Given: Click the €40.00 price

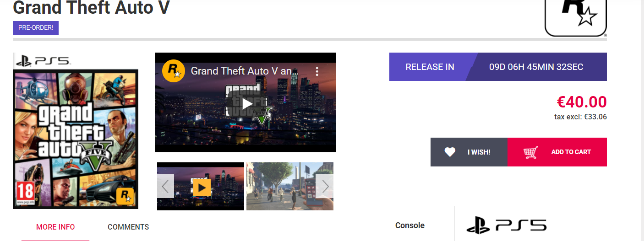Looking at the screenshot, I should click(x=582, y=102).
